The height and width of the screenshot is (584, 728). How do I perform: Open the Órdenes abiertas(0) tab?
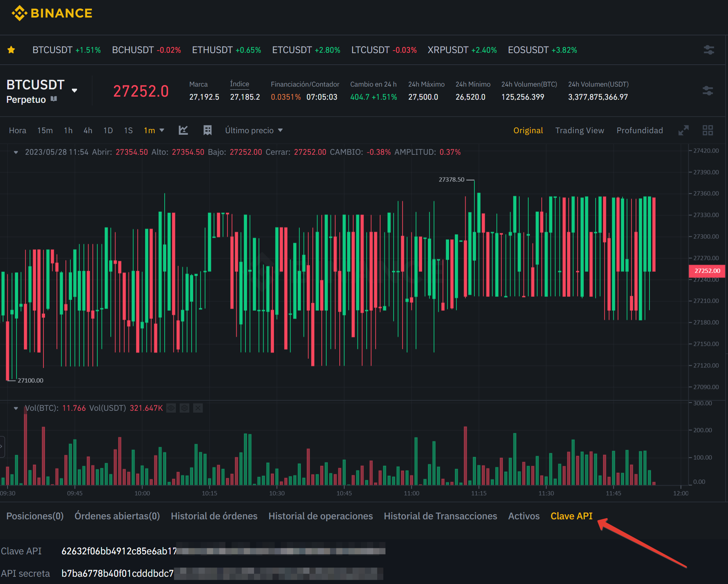pyautogui.click(x=117, y=516)
